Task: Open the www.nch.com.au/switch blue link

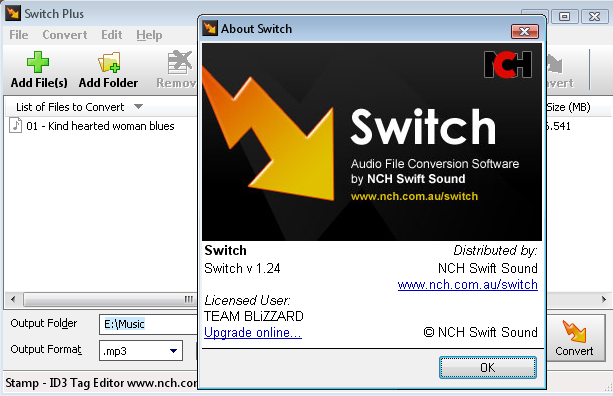Action: point(468,285)
